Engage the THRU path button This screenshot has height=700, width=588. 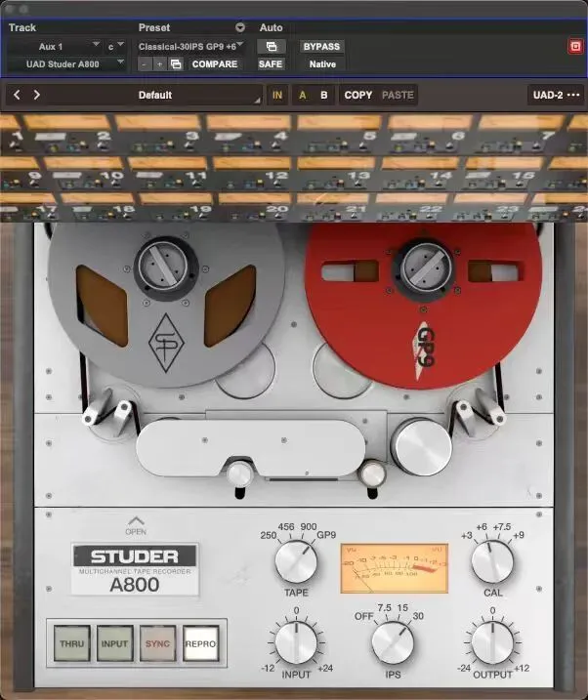pyautogui.click(x=72, y=643)
